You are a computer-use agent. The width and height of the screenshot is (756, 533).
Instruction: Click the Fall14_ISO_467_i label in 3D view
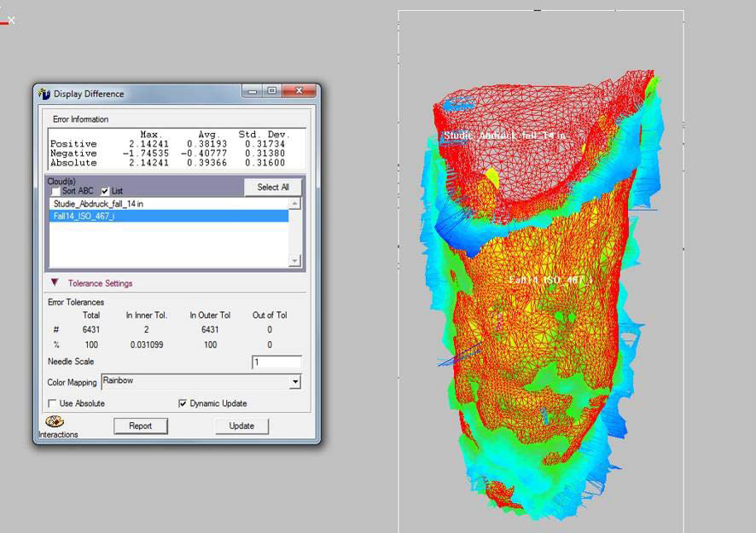(x=550, y=280)
